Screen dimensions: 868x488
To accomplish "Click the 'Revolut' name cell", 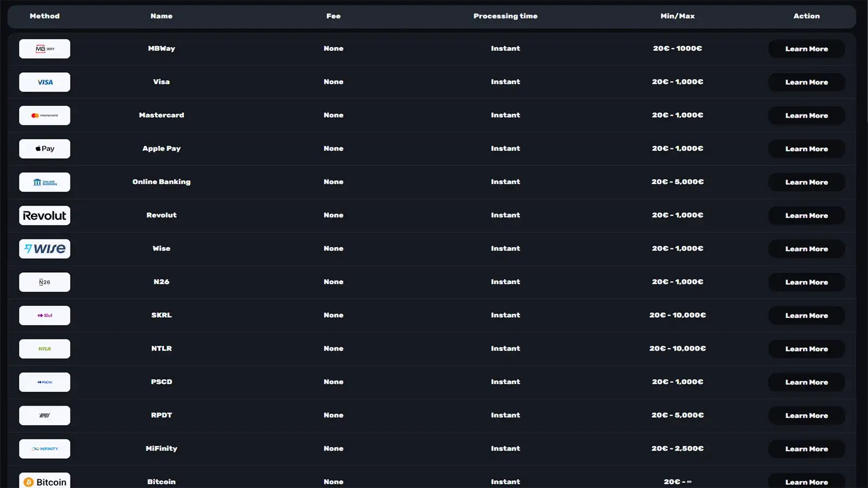I will click(x=162, y=215).
